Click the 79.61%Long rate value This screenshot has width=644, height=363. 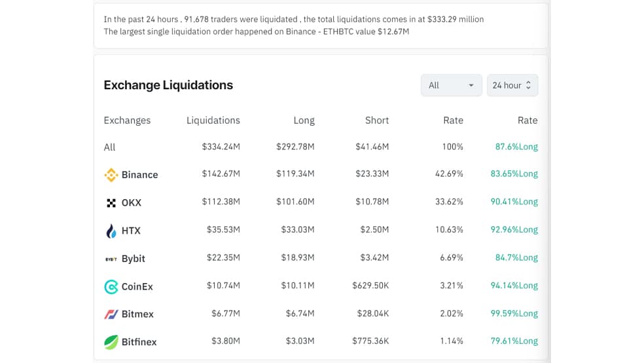514,341
